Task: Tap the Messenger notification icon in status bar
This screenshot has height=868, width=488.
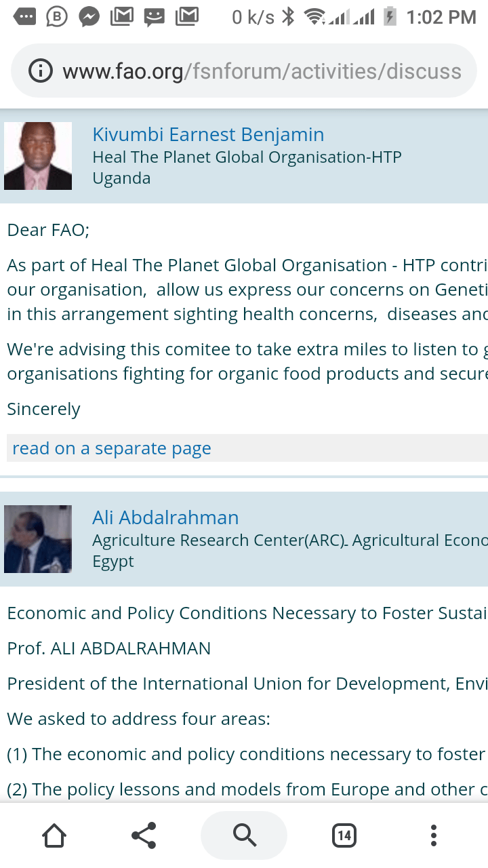Action: pos(89,17)
